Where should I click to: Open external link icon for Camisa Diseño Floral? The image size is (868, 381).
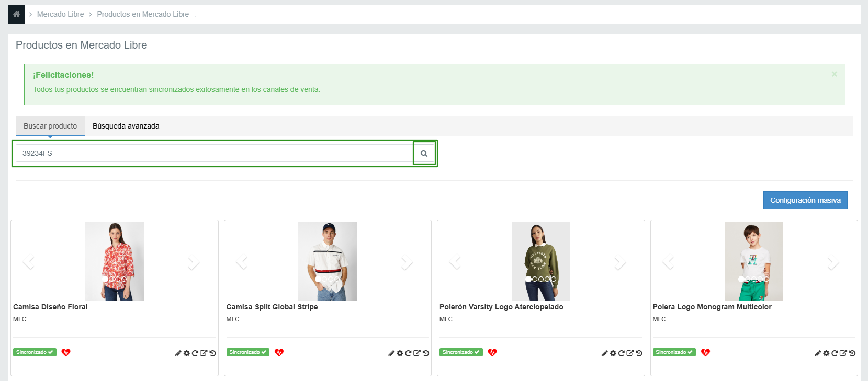point(204,353)
